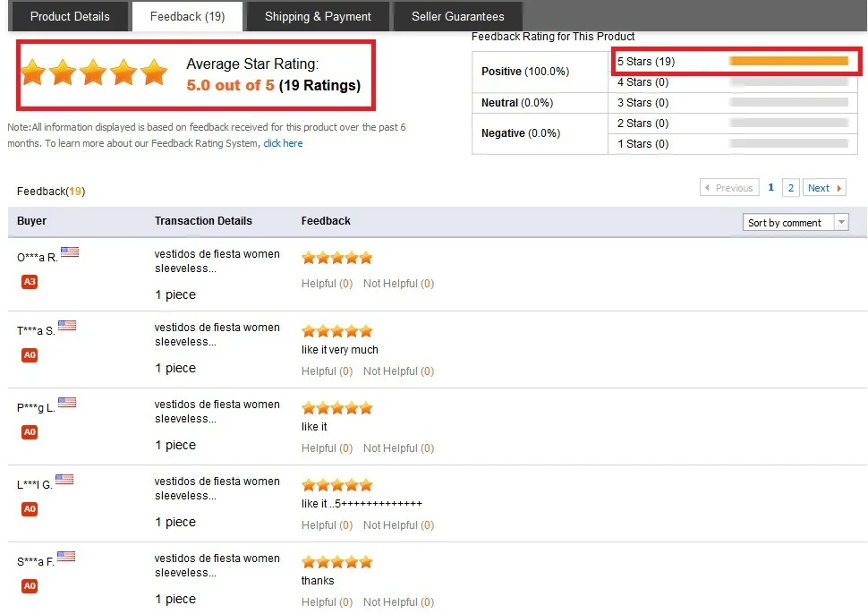Image resolution: width=868 pixels, height=614 pixels.
Task: Click the Buyer column header
Action: click(31, 220)
